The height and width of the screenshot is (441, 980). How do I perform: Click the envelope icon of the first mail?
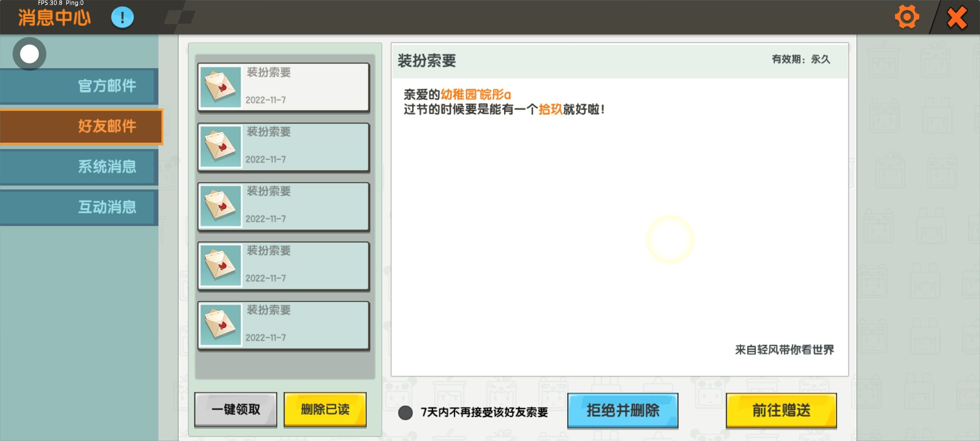click(220, 87)
